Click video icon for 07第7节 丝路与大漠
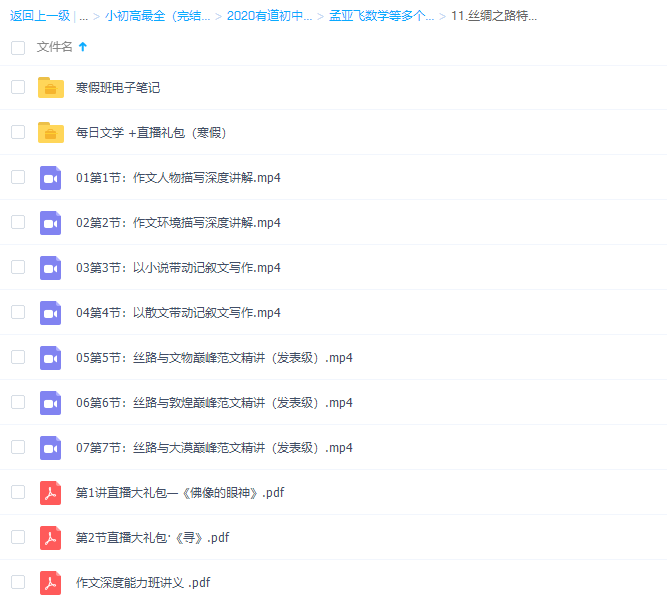This screenshot has width=667, height=603. pyautogui.click(x=51, y=448)
